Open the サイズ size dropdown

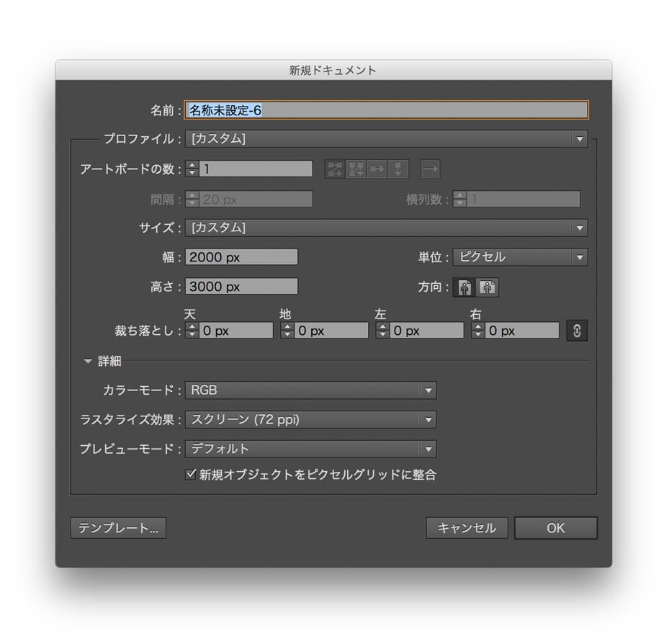click(579, 228)
